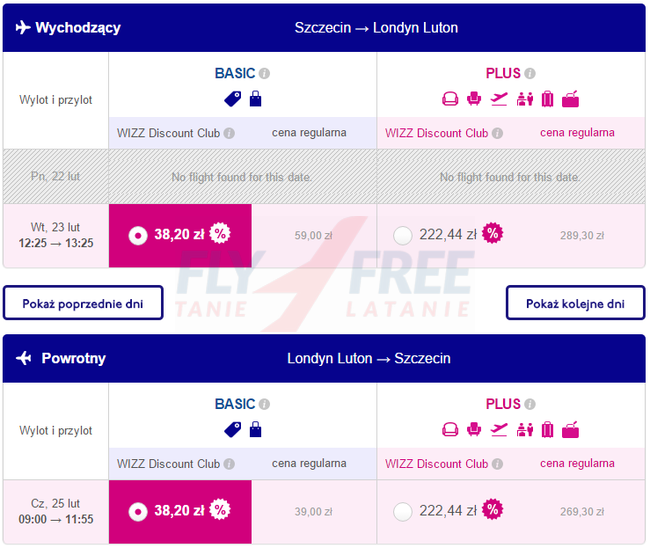Select return PLUS 222,44 zł fare radio button
Image resolution: width=650 pixels, height=548 pixels.
click(403, 511)
